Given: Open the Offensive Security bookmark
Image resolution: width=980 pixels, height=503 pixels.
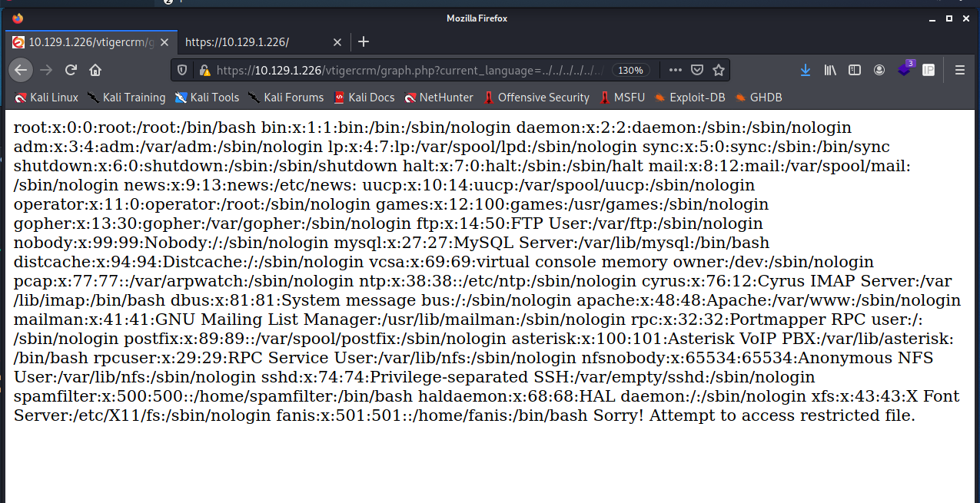Looking at the screenshot, I should coord(536,98).
